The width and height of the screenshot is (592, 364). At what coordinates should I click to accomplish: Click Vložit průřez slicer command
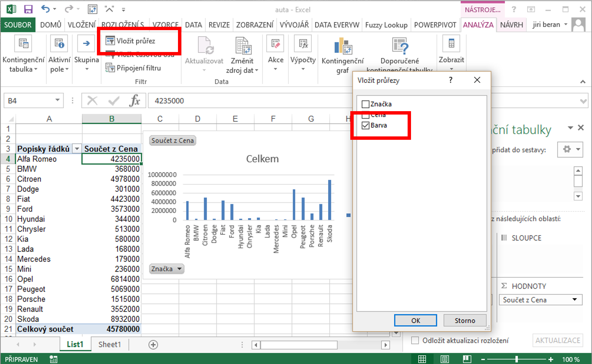pos(130,41)
